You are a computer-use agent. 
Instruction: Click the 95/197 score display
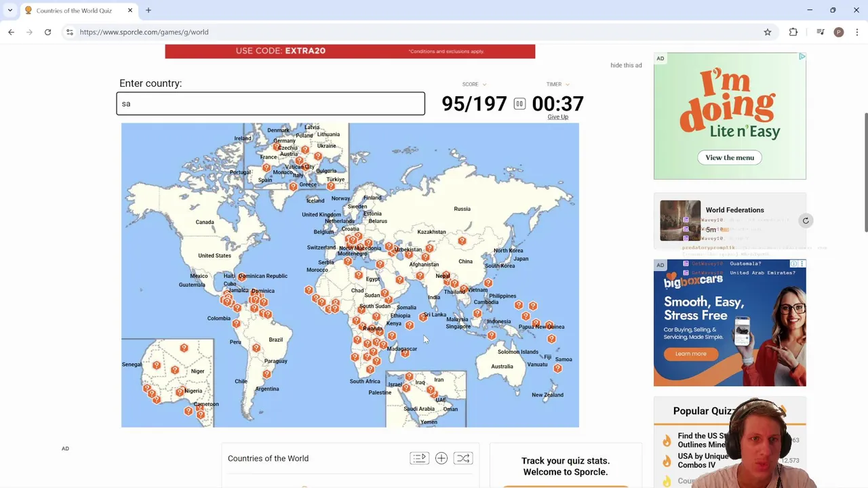tap(474, 104)
